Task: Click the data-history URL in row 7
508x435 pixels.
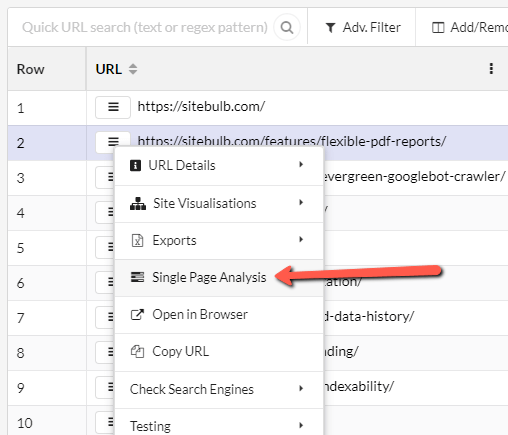Action: coord(369,316)
